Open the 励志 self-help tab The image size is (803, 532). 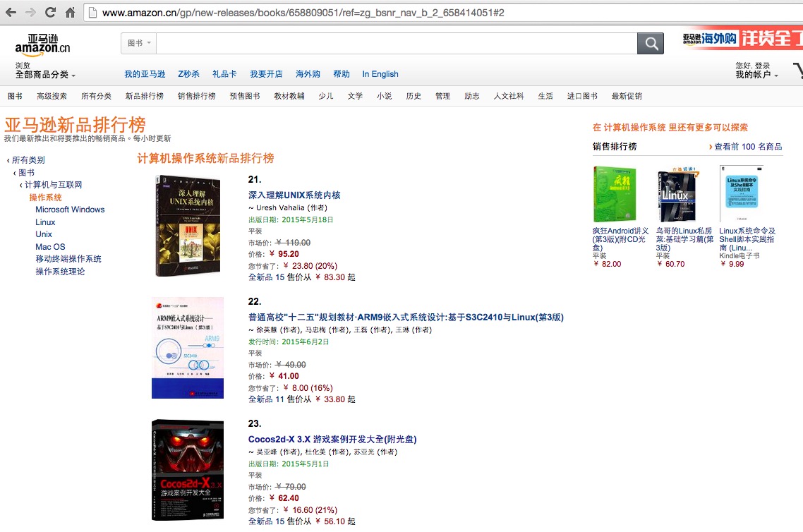pyautogui.click(x=471, y=96)
